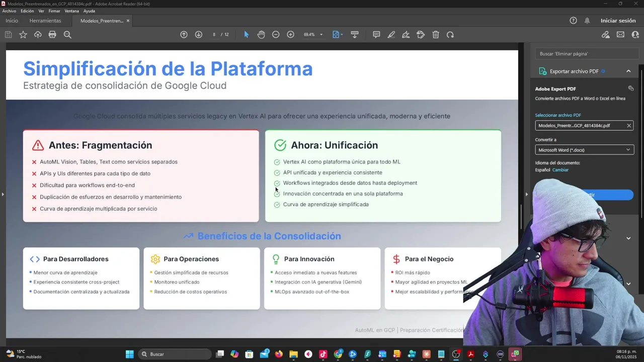Select the highlighter pen tool

pos(391,35)
